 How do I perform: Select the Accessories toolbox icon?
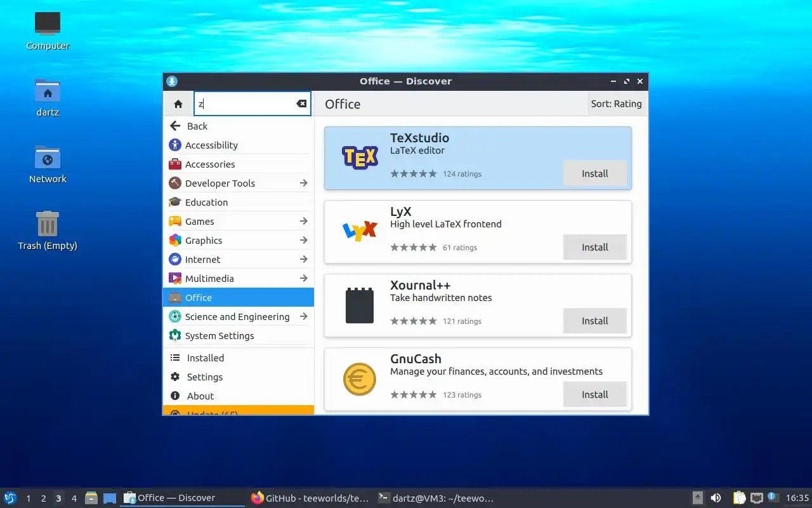pos(175,164)
